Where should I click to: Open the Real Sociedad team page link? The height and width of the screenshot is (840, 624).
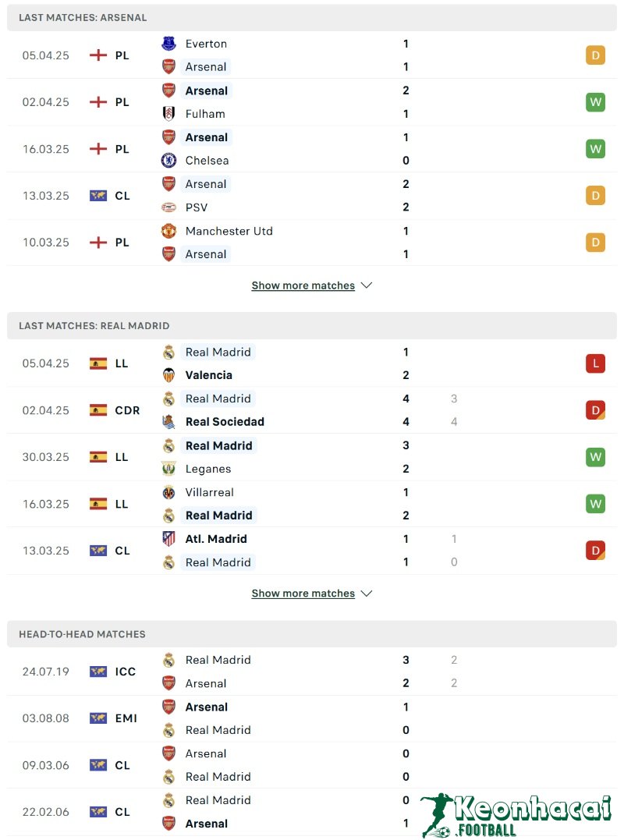pyautogui.click(x=225, y=422)
